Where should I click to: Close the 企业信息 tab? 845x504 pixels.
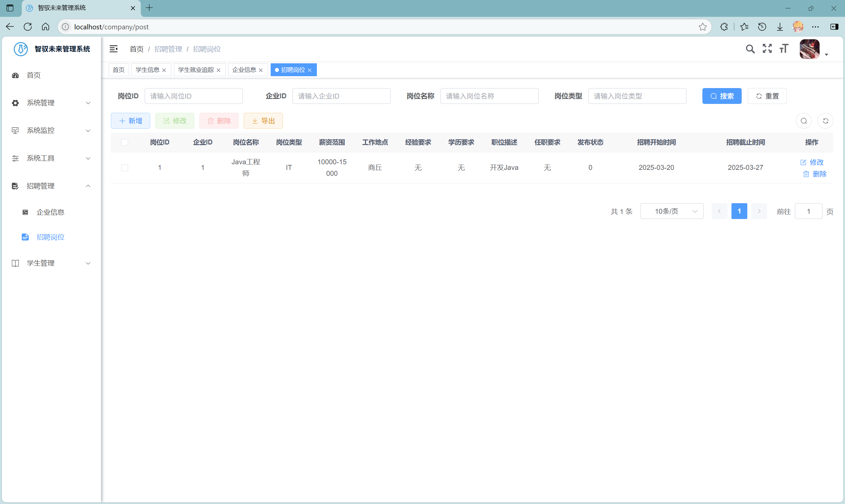261,70
